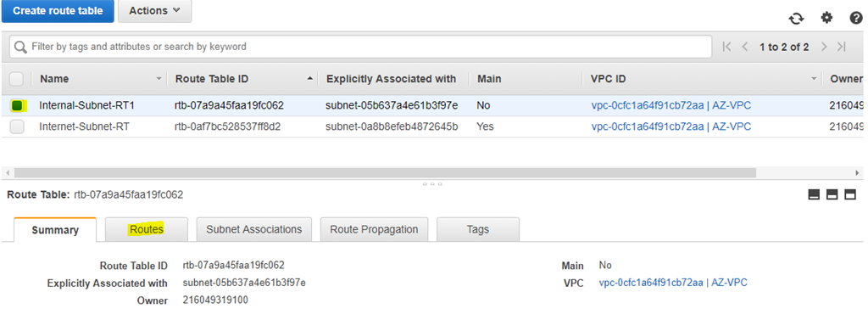Open the Name column filter arrow
The height and width of the screenshot is (320, 868).
point(159,79)
